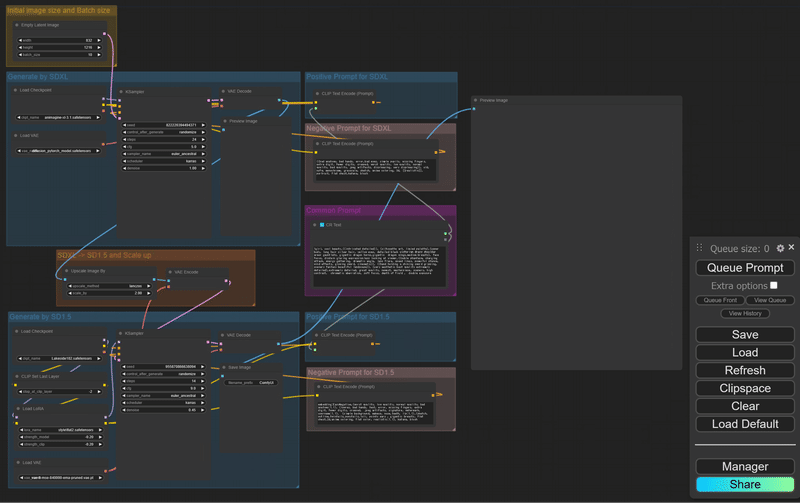Collapse the small Preview Image node in the SDXL group
This screenshot has width=800, height=503.
click(225, 121)
